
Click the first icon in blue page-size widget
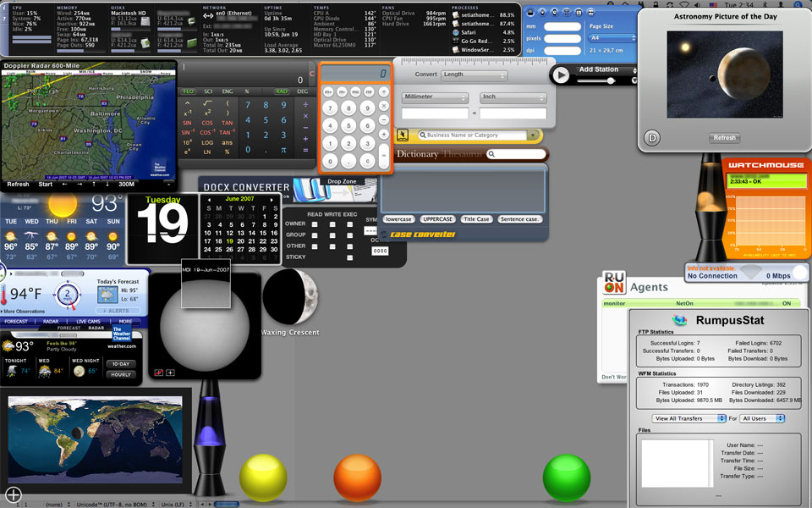(x=530, y=12)
